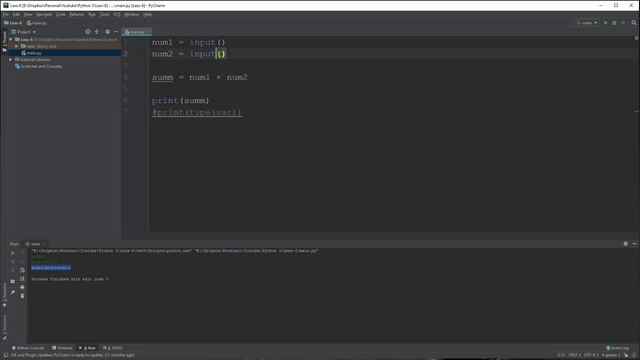This screenshot has height=360, width=640.
Task: Collapse the root project folder in tree
Action: 11,40
